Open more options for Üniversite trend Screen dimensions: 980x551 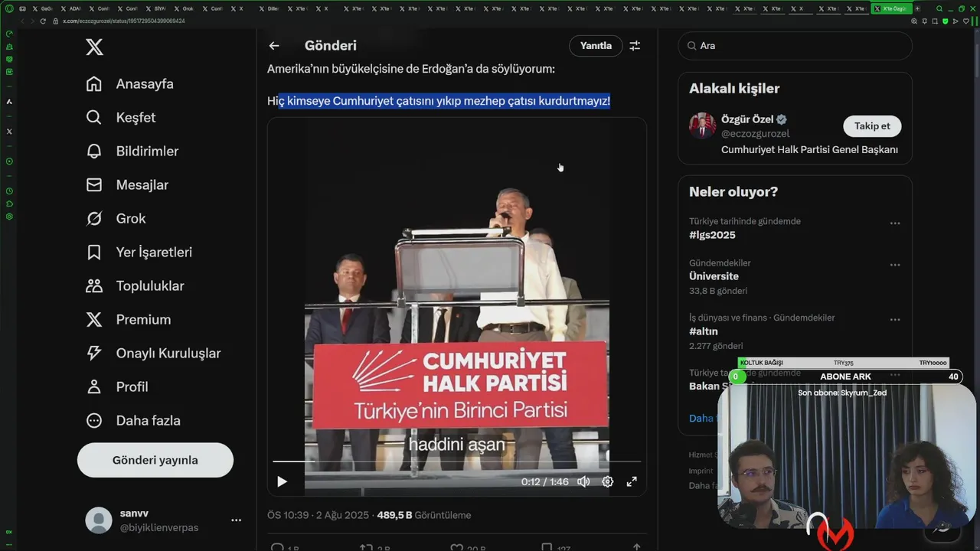tap(894, 265)
